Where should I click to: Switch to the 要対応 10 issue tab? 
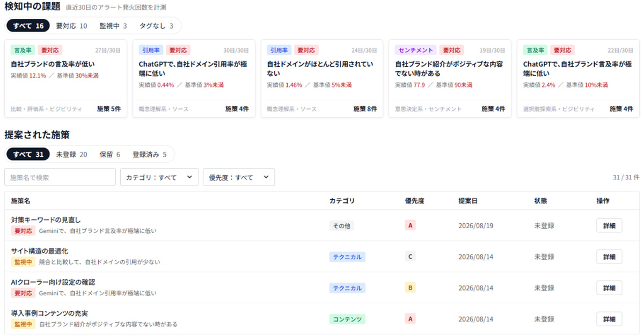[71, 26]
